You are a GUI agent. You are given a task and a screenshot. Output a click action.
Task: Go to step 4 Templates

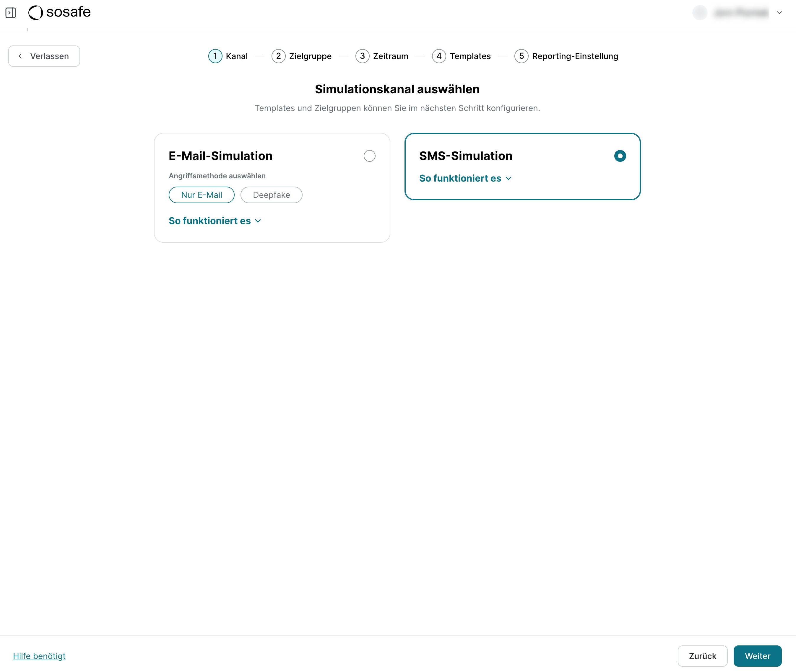[461, 56]
